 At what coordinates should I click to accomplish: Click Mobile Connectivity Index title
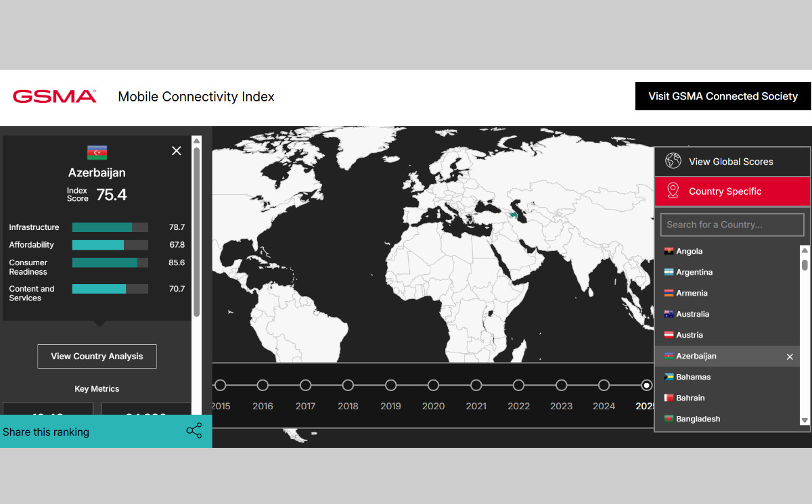coord(196,97)
